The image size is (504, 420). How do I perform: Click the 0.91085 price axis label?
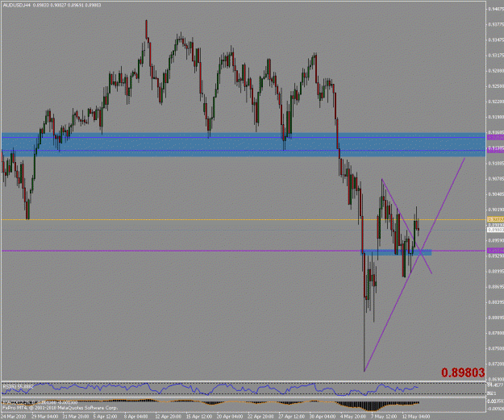tap(496, 164)
